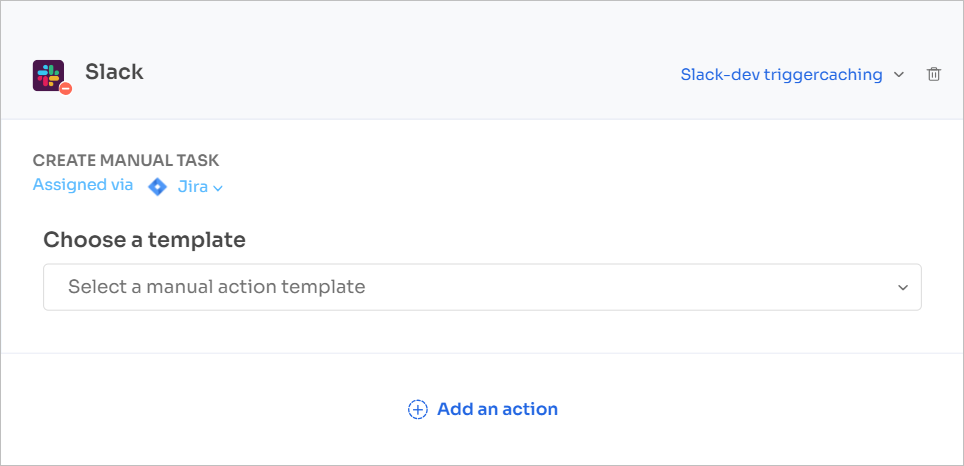This screenshot has width=964, height=466.
Task: Click the Slack app logo icon
Action: click(47, 74)
